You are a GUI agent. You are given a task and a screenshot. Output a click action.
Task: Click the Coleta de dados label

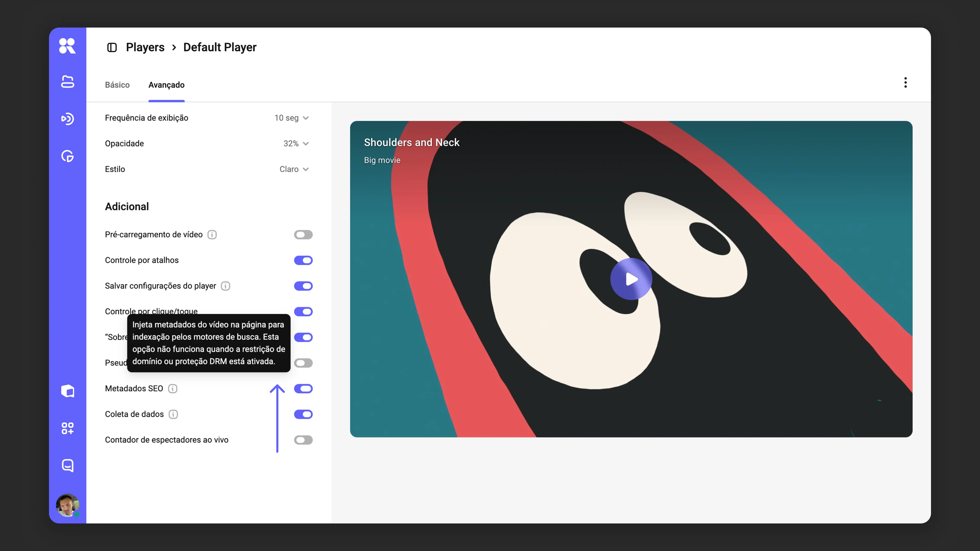[x=134, y=414]
